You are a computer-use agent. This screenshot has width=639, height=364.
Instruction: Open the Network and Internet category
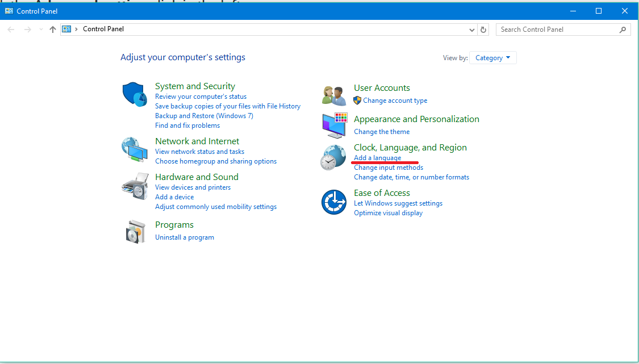[x=197, y=141]
